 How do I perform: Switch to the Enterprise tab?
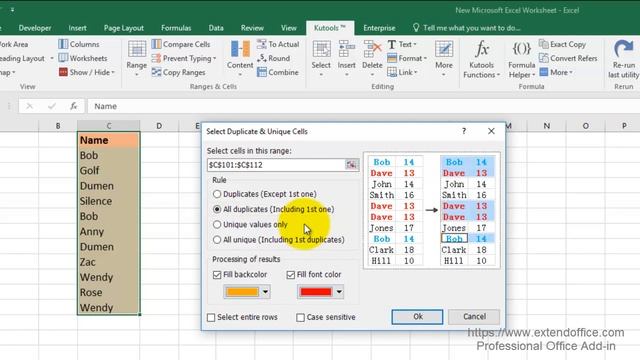[379, 28]
